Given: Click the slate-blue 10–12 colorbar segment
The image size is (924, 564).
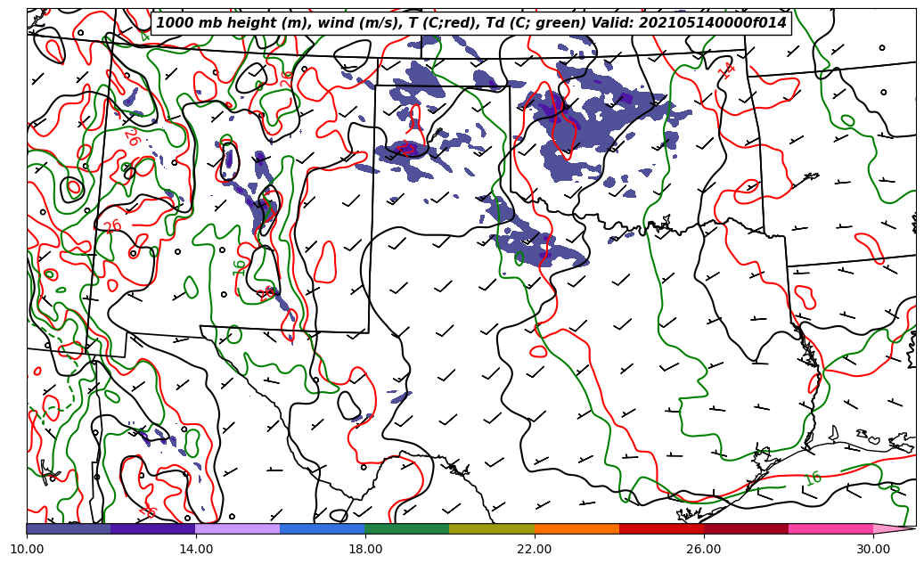Looking at the screenshot, I should point(69,528).
